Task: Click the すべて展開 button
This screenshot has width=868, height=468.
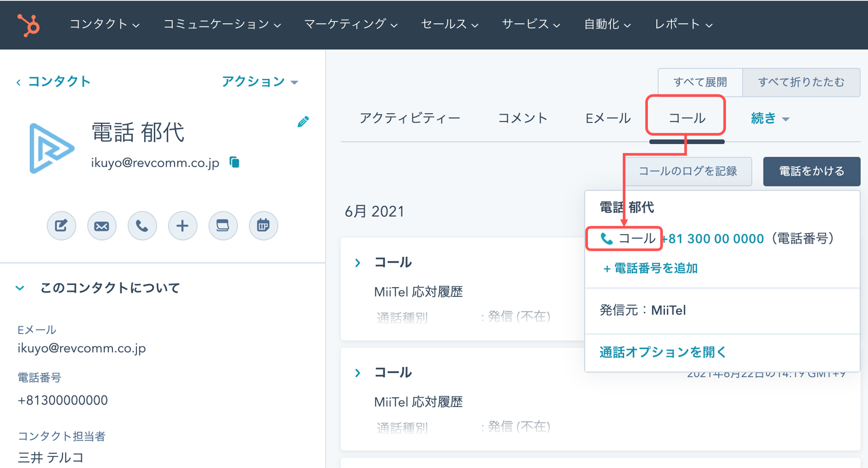Action: pyautogui.click(x=700, y=82)
